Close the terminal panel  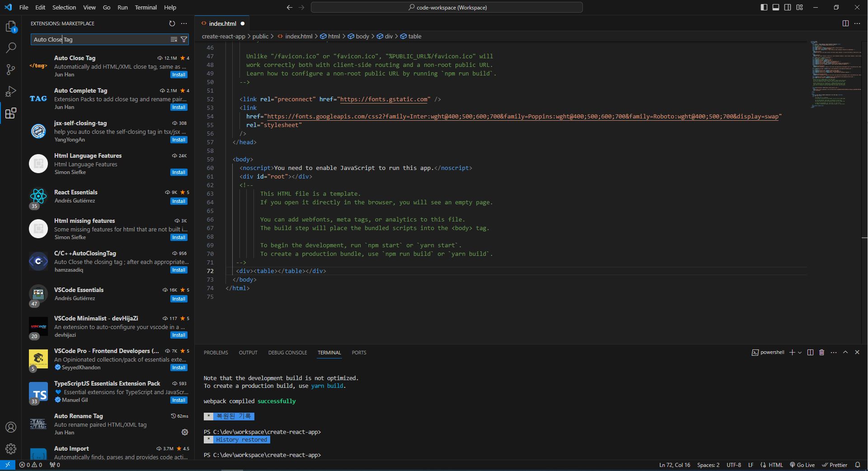[857, 353]
